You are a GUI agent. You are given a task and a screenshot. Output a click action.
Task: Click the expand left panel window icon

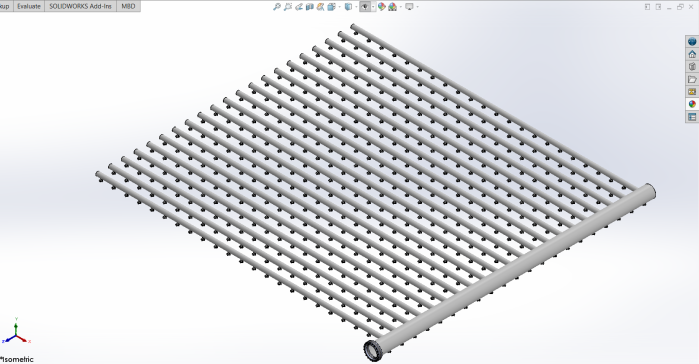click(647, 6)
